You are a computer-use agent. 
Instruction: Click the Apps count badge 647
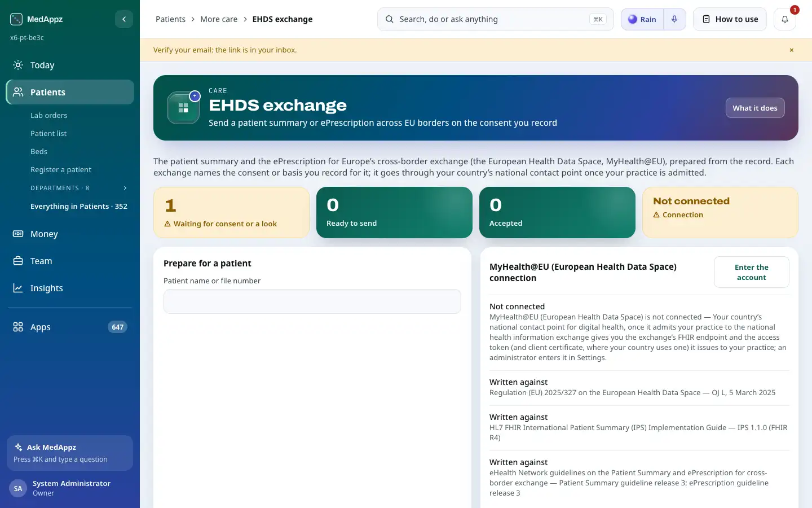click(117, 327)
